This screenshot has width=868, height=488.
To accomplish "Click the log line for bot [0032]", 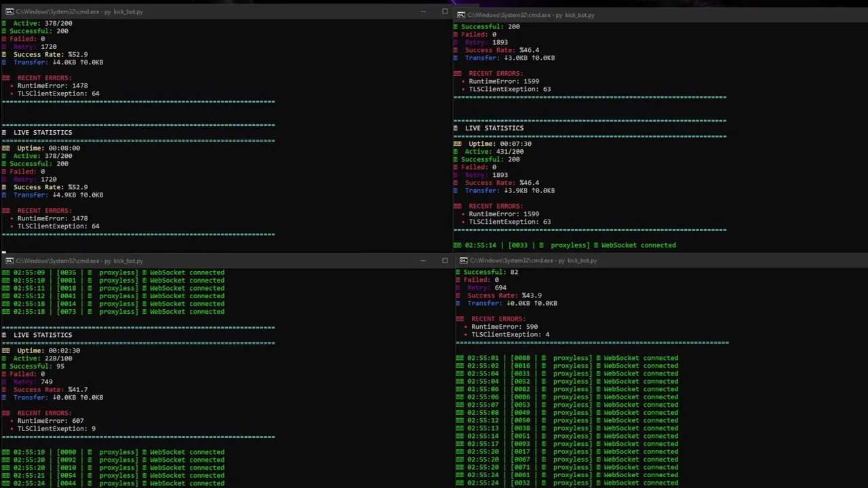I will (x=567, y=483).
